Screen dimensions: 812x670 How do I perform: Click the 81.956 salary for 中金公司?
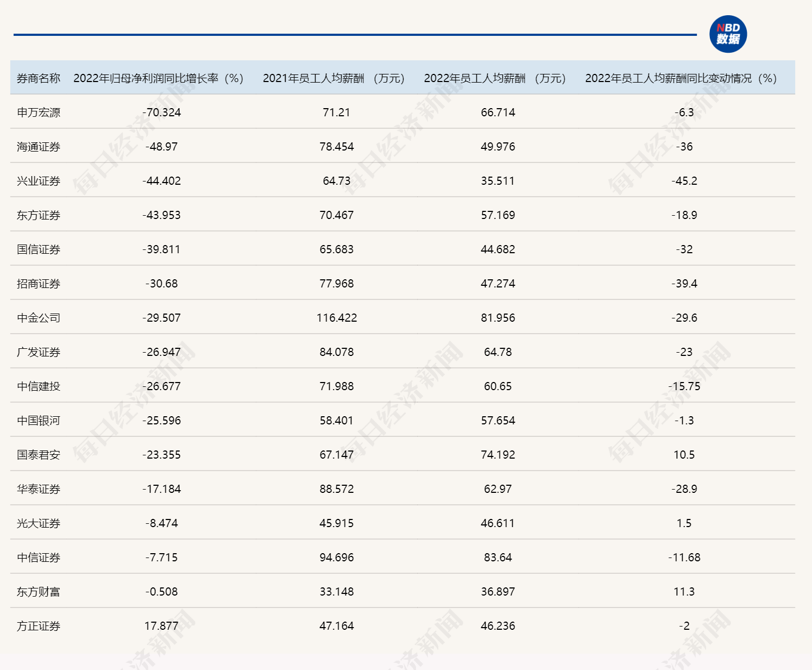498,318
